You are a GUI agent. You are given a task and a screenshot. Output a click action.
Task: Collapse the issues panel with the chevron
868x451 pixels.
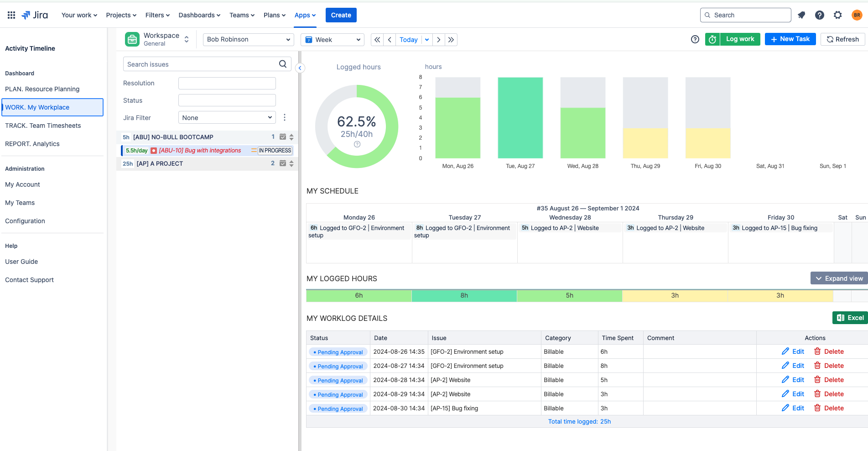[x=300, y=68]
